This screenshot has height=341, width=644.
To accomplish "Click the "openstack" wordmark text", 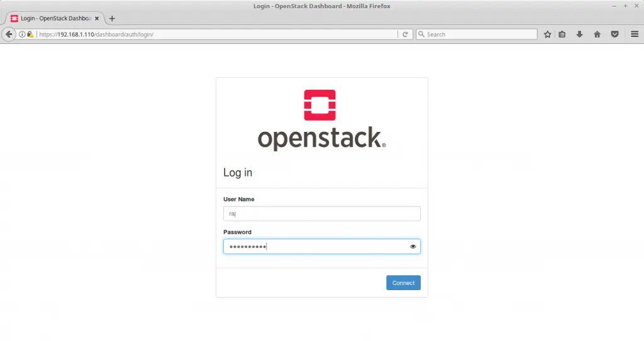I will coord(321,138).
